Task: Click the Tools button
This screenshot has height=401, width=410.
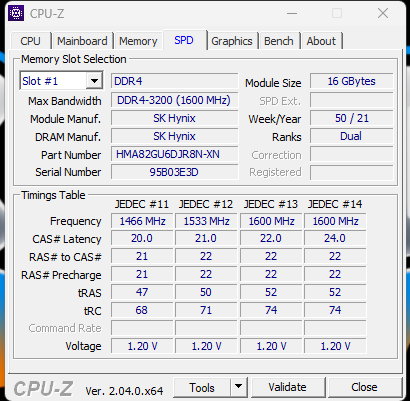Action: point(202,387)
